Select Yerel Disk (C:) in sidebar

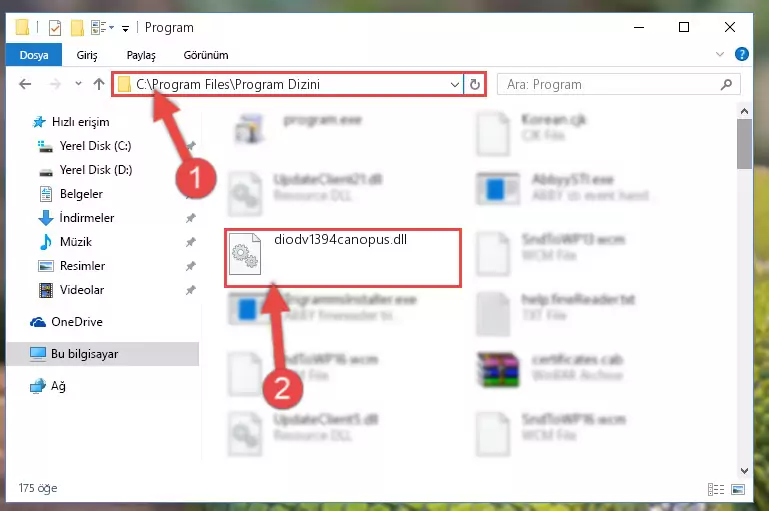(95, 146)
